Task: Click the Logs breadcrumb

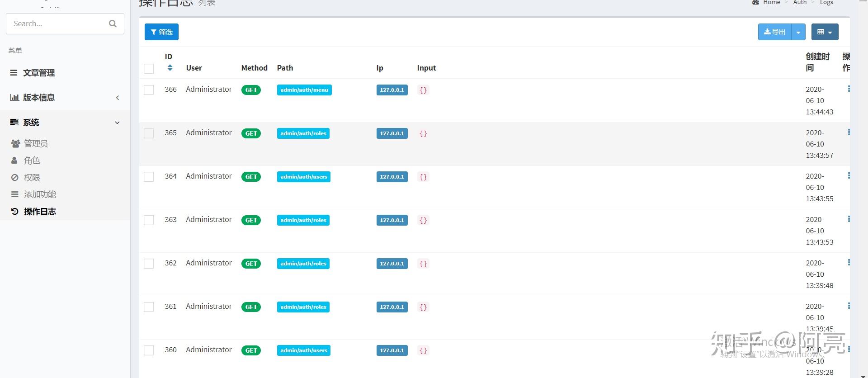Action: [x=826, y=2]
